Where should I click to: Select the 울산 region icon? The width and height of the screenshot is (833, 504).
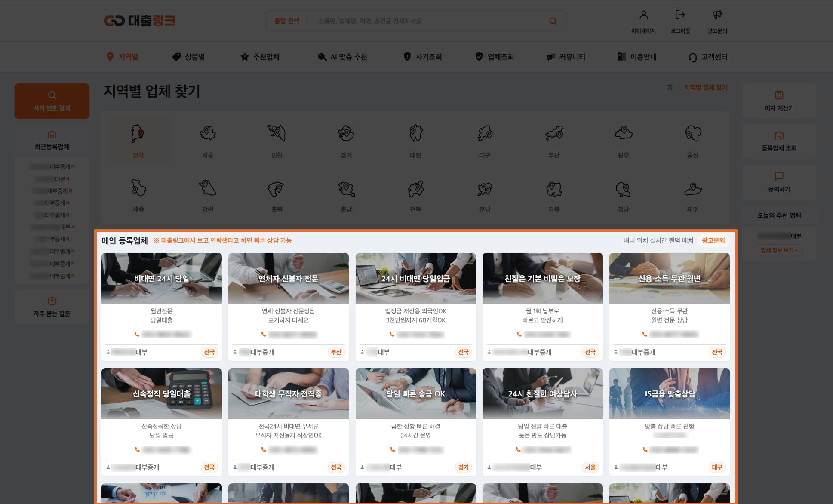[692, 133]
